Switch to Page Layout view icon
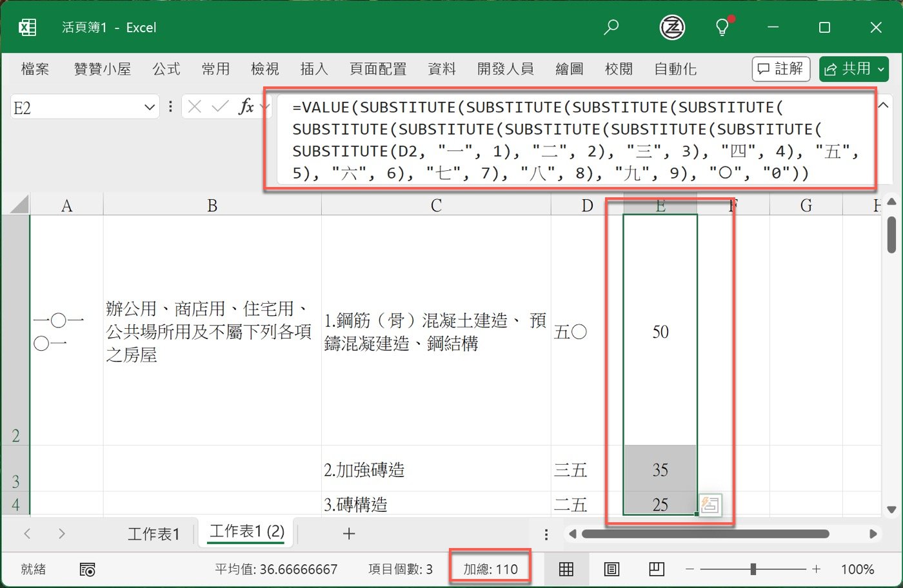The width and height of the screenshot is (903, 588). (611, 569)
